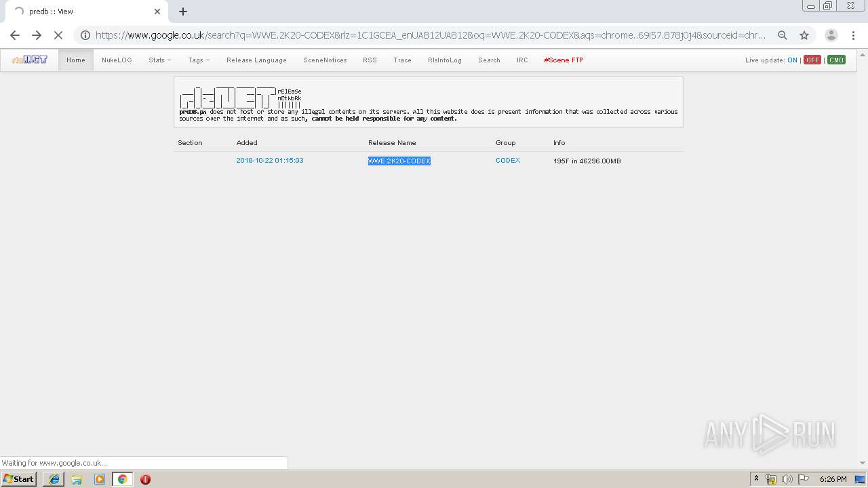
Task: Open Chrome's three-dot menu
Action: click(853, 35)
